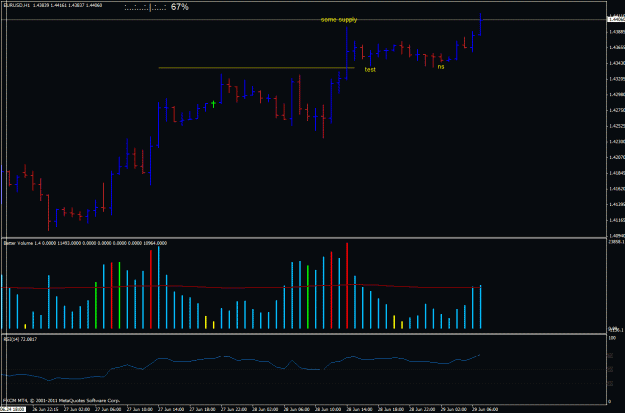This screenshot has height=413, width=625.
Task: Click the '27 Jun 18:00' time axis label
Action: tap(202, 409)
